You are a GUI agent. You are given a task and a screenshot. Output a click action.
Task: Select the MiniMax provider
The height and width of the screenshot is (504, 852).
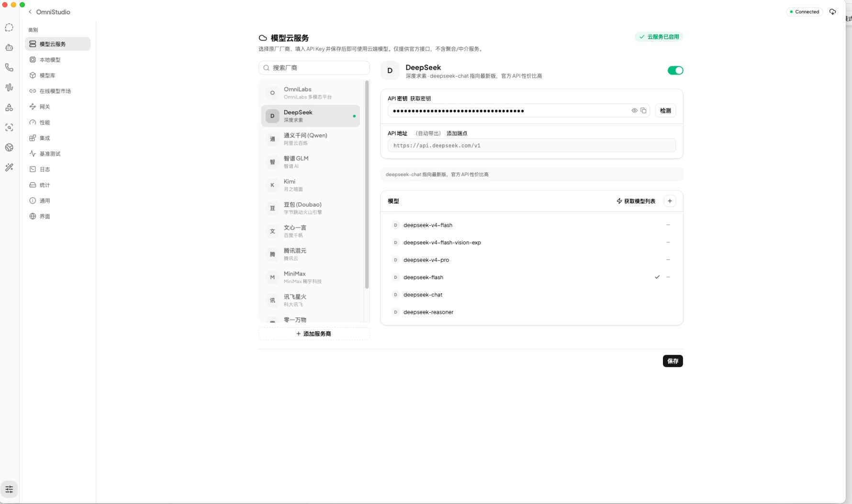pos(310,277)
